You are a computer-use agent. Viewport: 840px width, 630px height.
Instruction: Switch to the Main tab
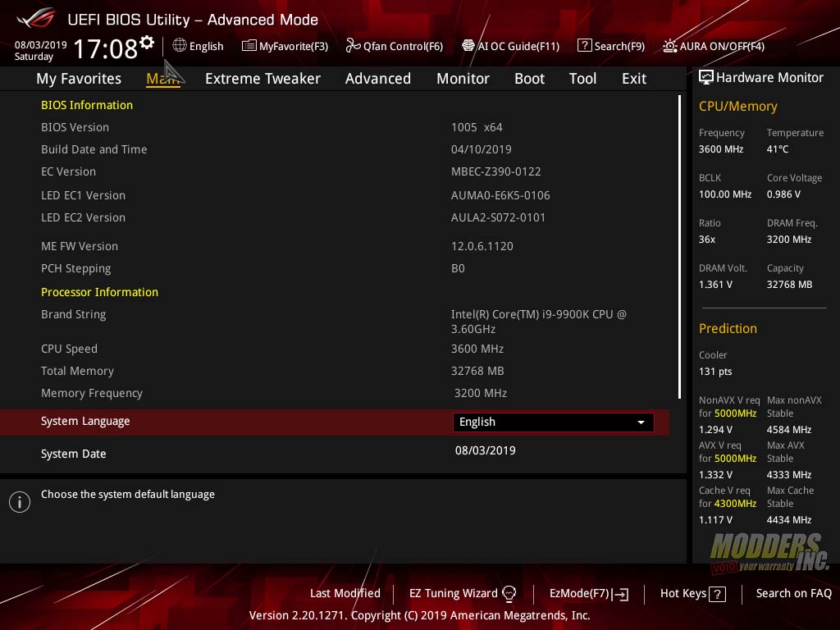[163, 79]
